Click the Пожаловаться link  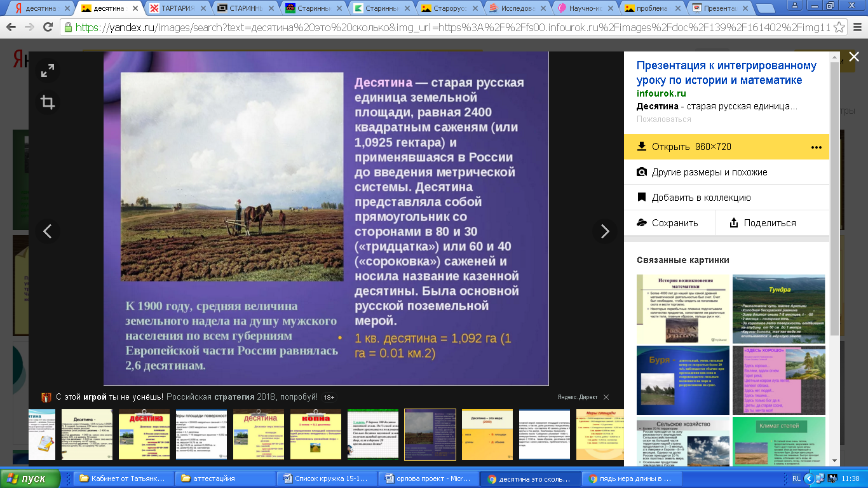point(663,119)
